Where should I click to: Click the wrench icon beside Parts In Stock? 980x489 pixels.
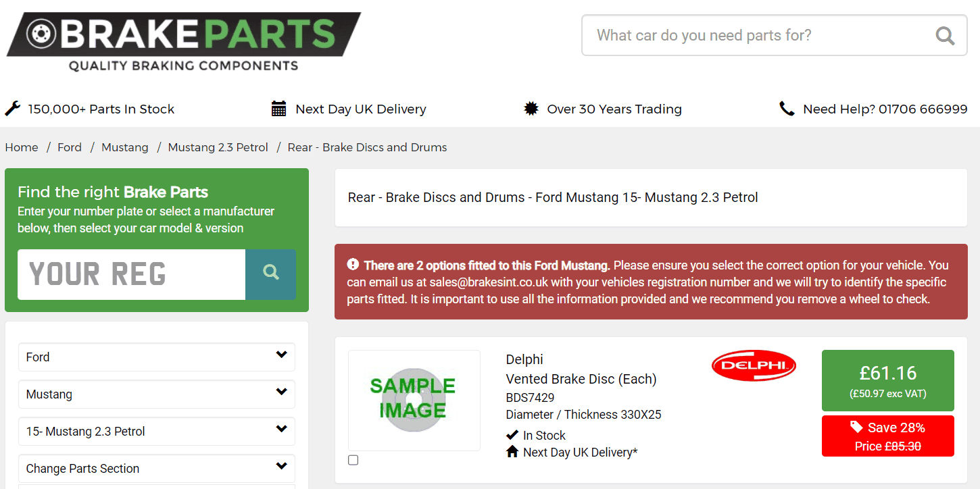coord(12,109)
